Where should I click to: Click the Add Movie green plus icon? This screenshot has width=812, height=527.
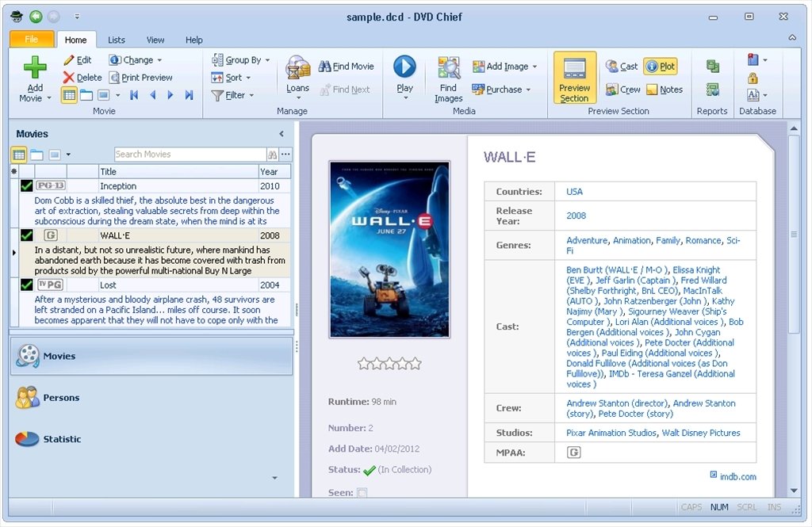(x=35, y=67)
